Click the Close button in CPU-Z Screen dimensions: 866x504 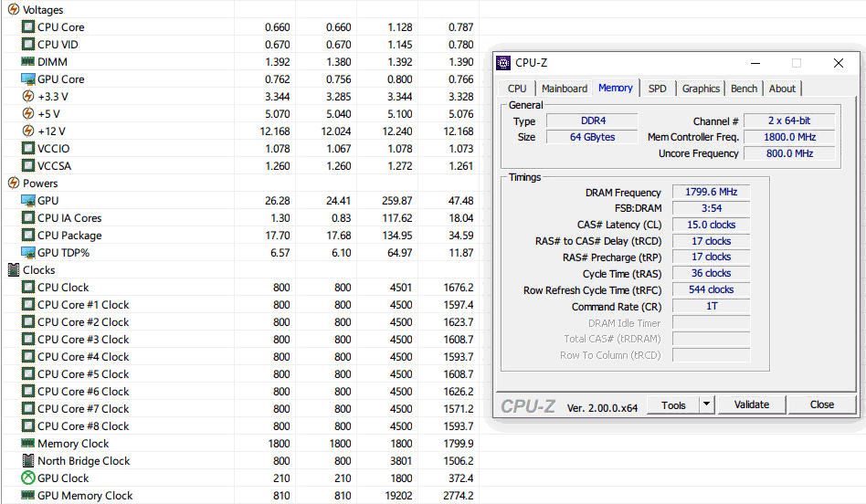click(x=822, y=404)
